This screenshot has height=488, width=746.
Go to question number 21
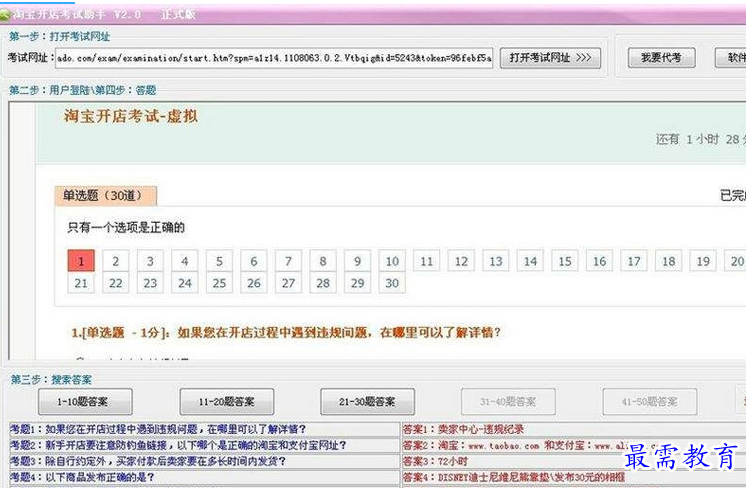(x=81, y=283)
